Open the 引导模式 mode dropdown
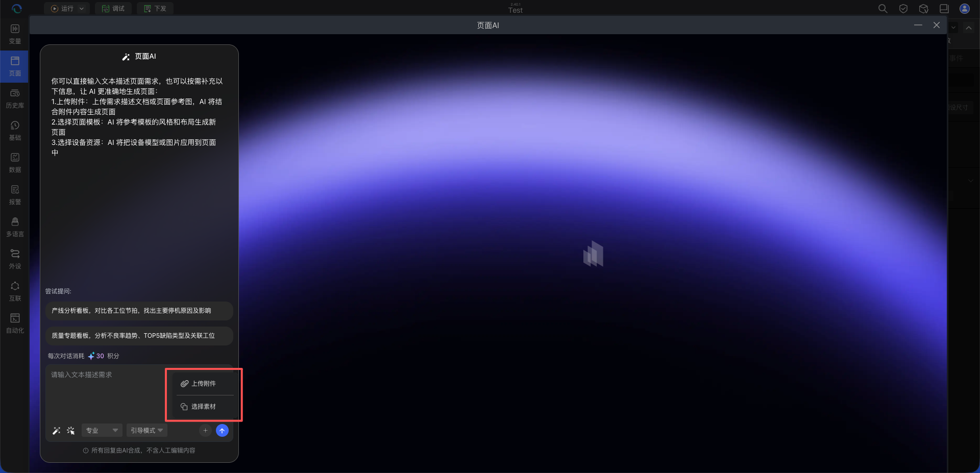Image resolution: width=980 pixels, height=473 pixels. point(147,431)
